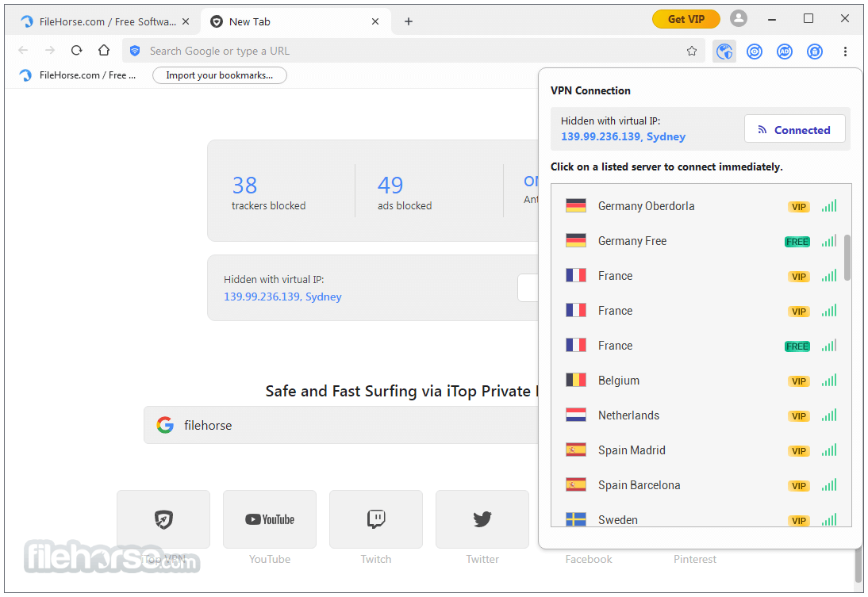Click the Facebook shortcut label
Screen dimensions: 868x597
click(x=589, y=560)
